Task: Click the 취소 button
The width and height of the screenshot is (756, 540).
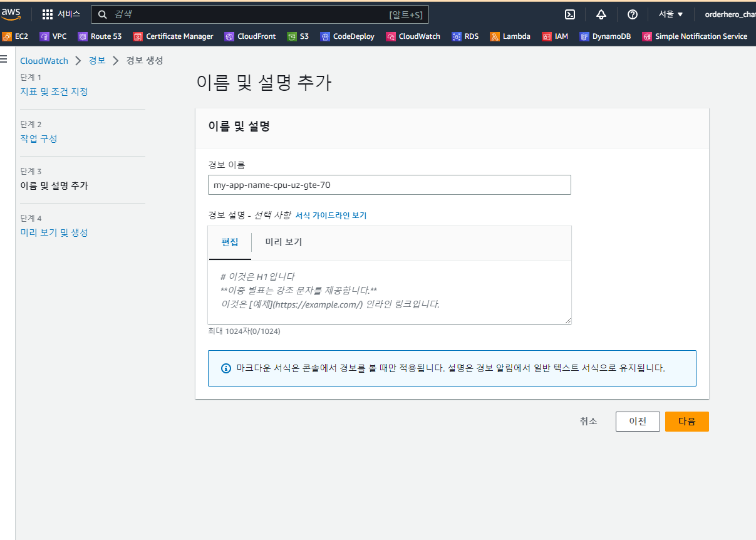Action: tap(589, 422)
